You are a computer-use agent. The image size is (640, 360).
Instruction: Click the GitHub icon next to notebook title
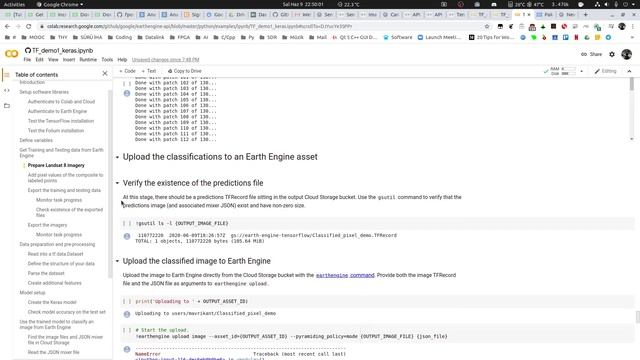(x=28, y=51)
